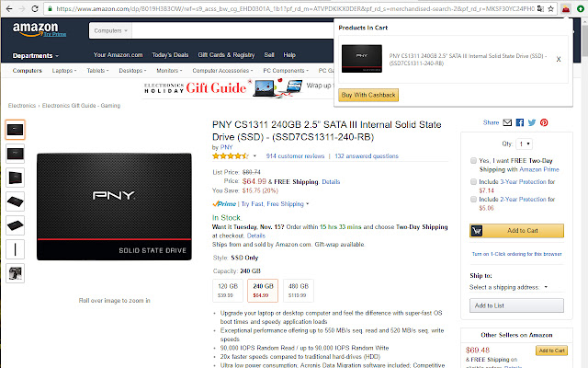
Task: Open the cashback extension icon in toolbar
Action: pyautogui.click(x=566, y=8)
